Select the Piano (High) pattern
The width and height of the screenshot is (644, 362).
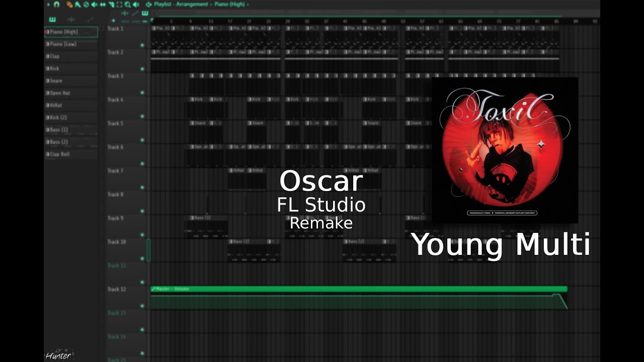(71, 32)
